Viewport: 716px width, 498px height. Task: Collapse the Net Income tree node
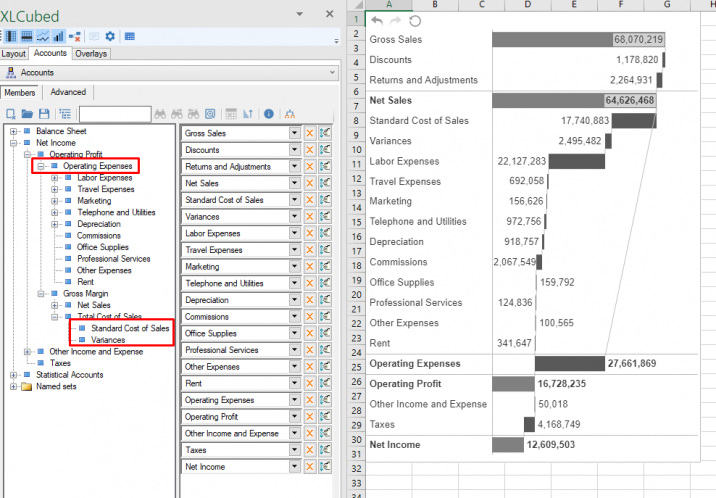[13, 143]
